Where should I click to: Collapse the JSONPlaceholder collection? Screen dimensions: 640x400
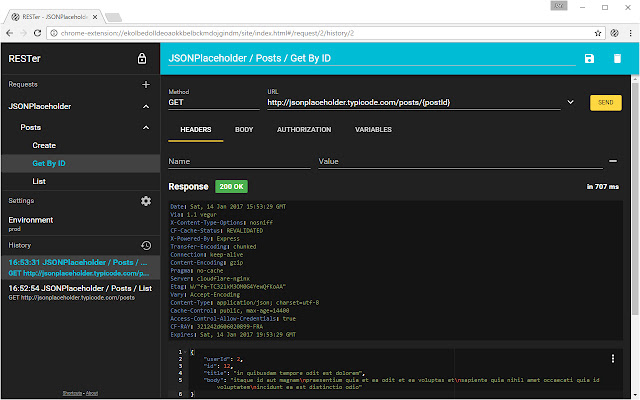point(146,105)
